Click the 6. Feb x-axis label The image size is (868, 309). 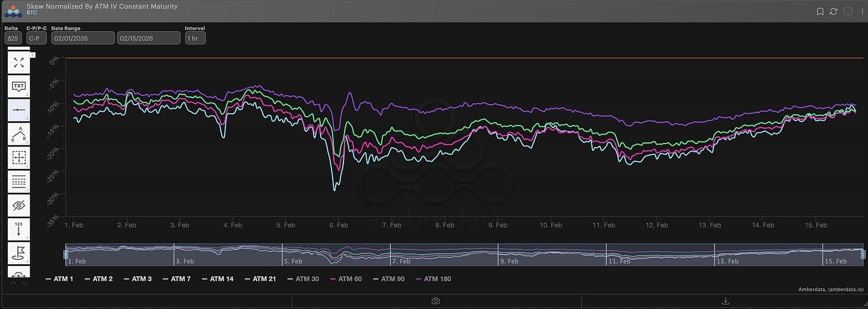click(339, 226)
